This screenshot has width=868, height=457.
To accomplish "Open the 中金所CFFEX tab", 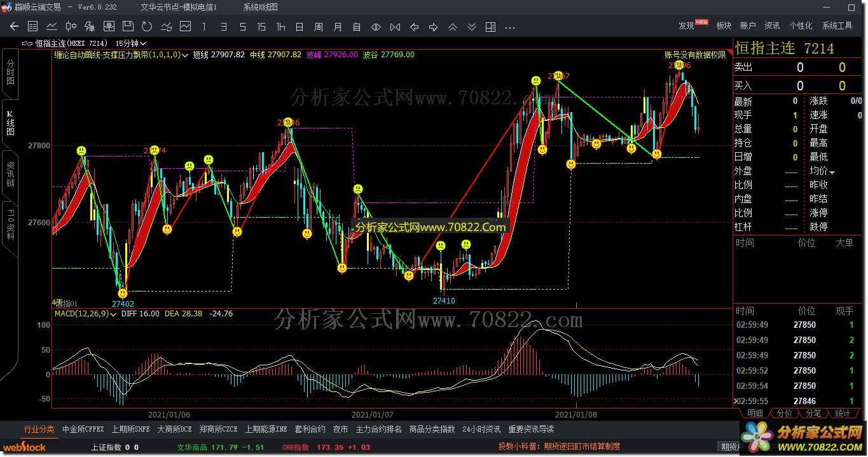I will coord(83,429).
